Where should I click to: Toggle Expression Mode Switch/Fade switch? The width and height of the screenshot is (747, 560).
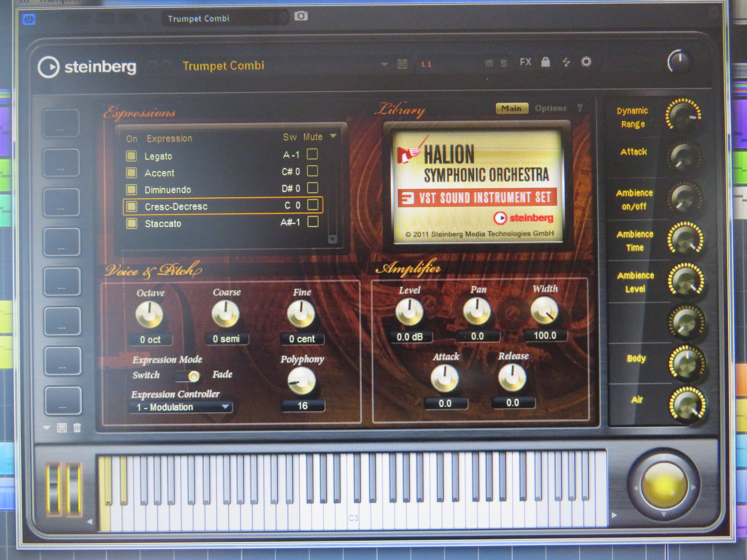(188, 376)
